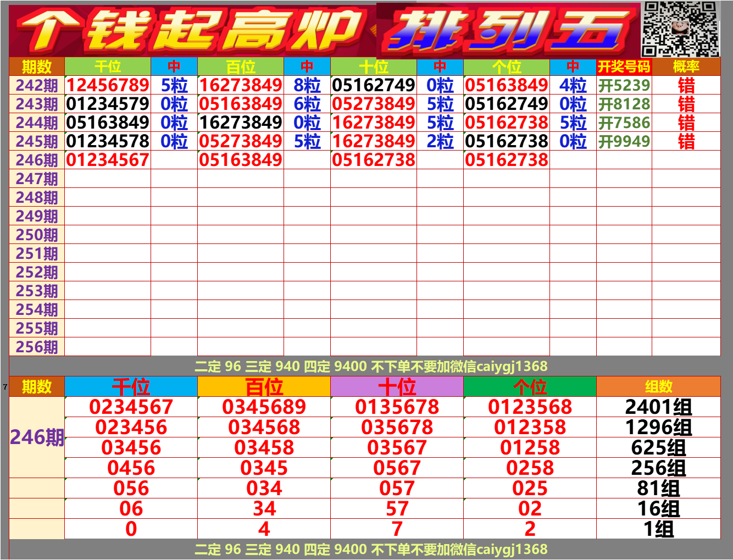Click the 期数 golden header cell

pyautogui.click(x=36, y=67)
